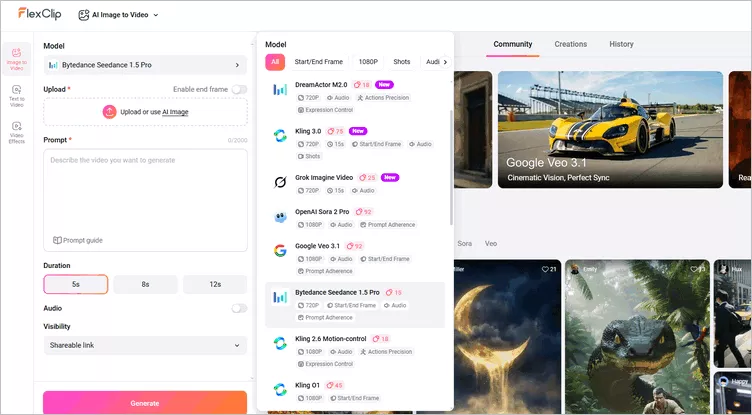Choose the Google Veo 3.1 model

[x=355, y=258]
